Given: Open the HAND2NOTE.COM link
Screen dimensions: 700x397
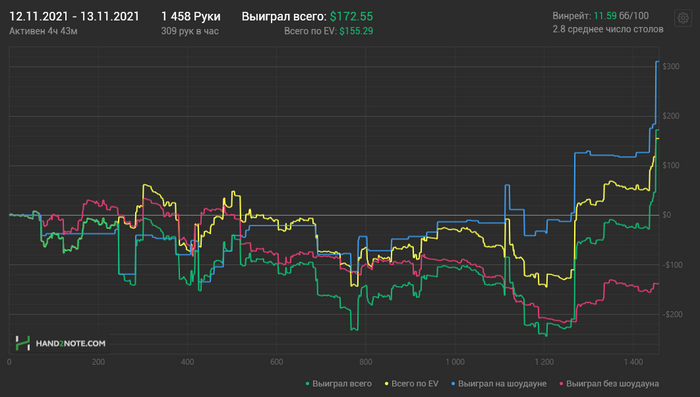Looking at the screenshot, I should pyautogui.click(x=71, y=343).
